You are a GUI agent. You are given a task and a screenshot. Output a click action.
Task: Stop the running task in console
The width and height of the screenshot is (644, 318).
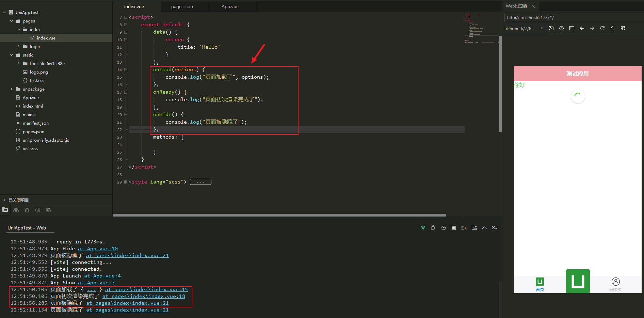pos(454,228)
